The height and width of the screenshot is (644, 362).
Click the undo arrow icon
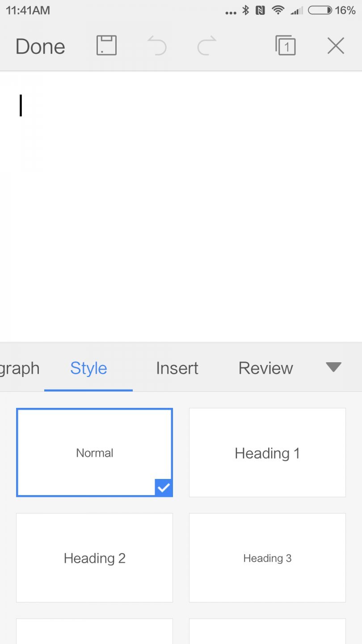tap(157, 46)
